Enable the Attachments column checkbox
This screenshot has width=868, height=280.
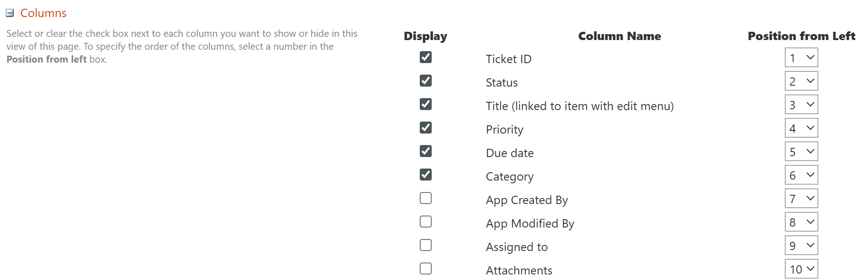426,268
